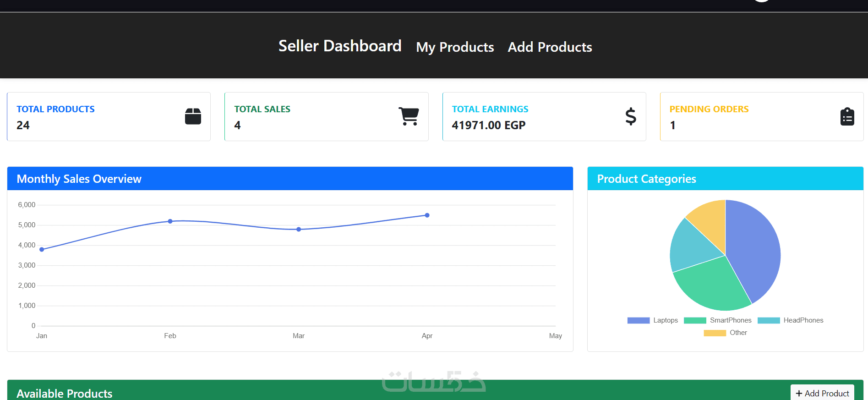Click the Total Sales shopping cart icon

[x=409, y=116]
